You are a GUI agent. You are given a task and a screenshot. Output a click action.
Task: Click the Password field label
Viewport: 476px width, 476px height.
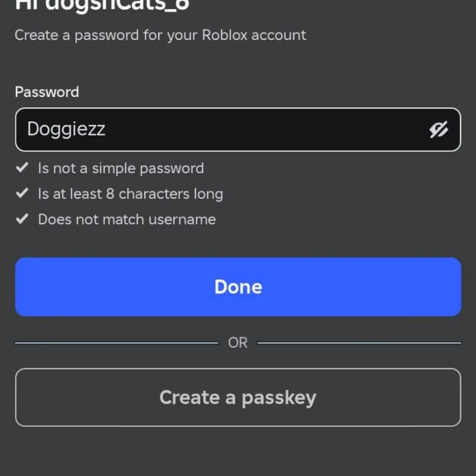tap(47, 92)
